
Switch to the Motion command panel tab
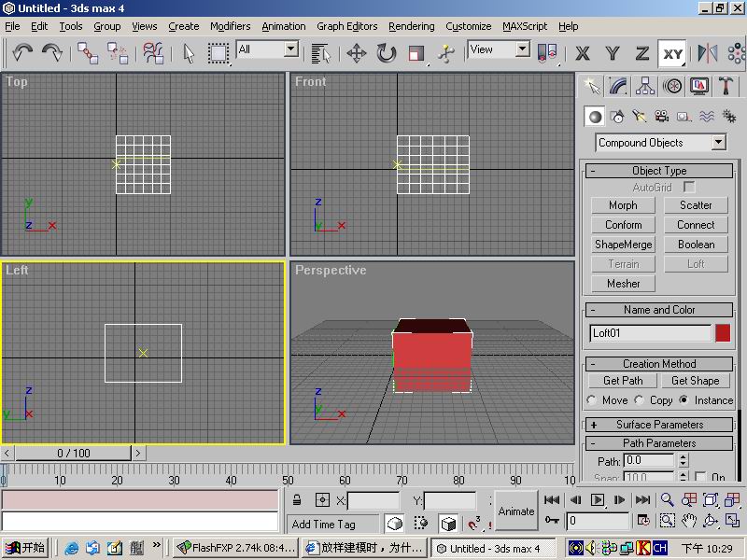pos(672,86)
